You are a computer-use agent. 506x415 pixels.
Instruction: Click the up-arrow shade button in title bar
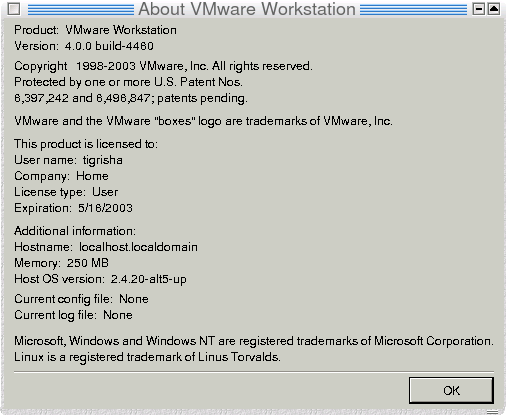[x=494, y=9]
